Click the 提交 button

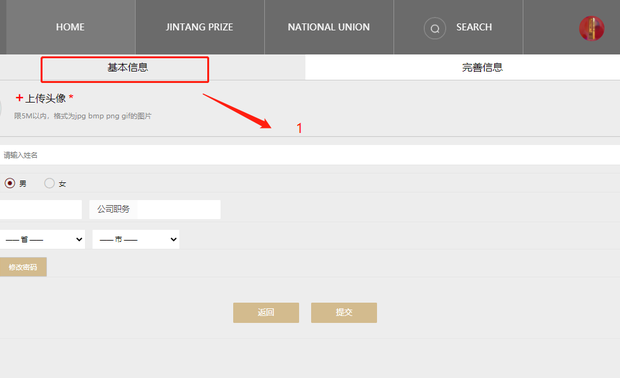coord(344,313)
